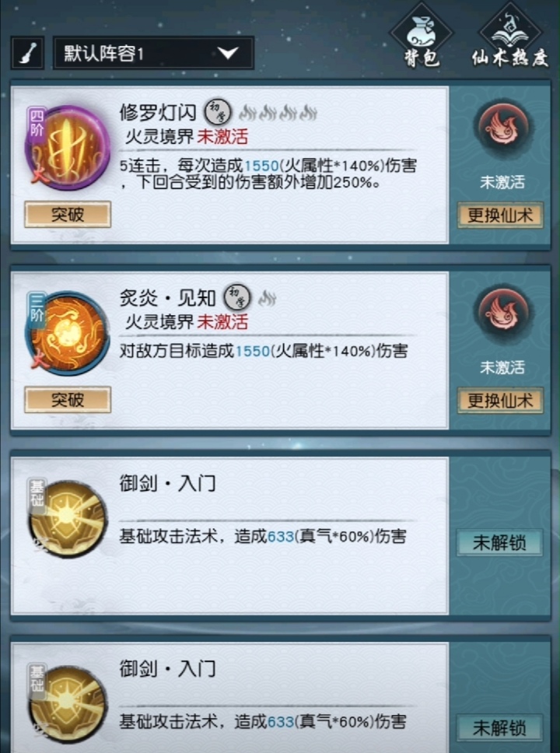
Task: Click 突破 button under 炙炎·见知
Action: [x=68, y=400]
